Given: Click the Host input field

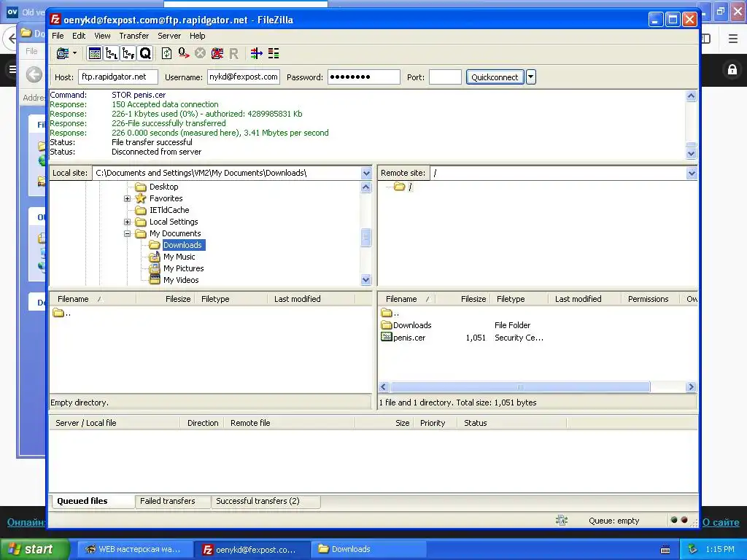Looking at the screenshot, I should (x=117, y=77).
